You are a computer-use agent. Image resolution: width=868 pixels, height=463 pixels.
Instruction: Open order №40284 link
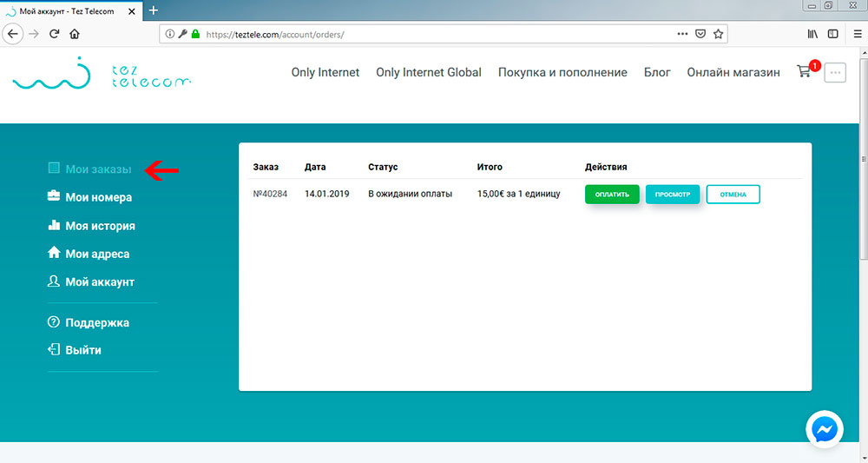270,194
